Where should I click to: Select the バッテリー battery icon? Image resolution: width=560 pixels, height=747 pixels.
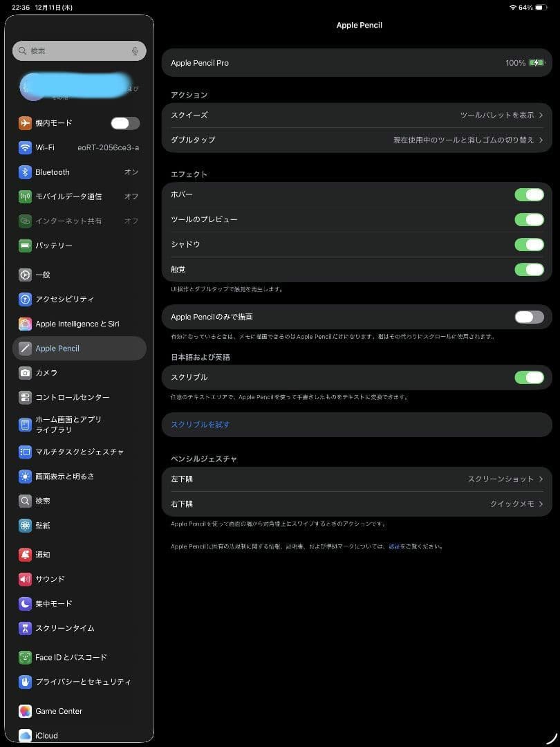(23, 245)
